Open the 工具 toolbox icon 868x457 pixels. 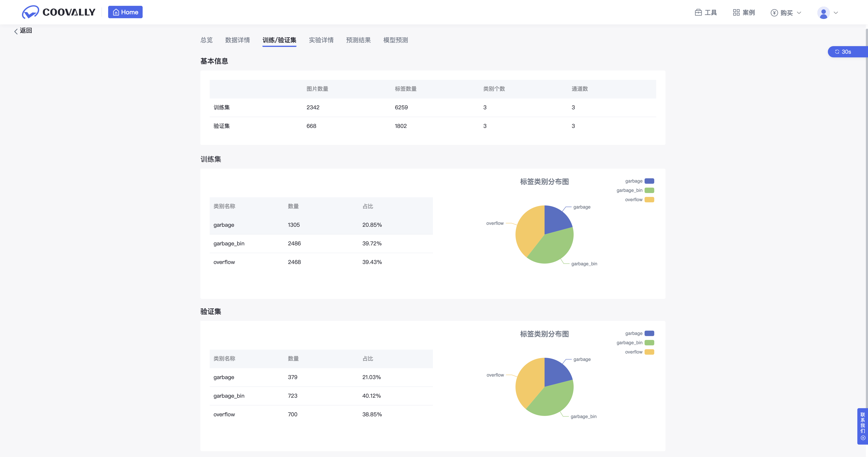698,12
